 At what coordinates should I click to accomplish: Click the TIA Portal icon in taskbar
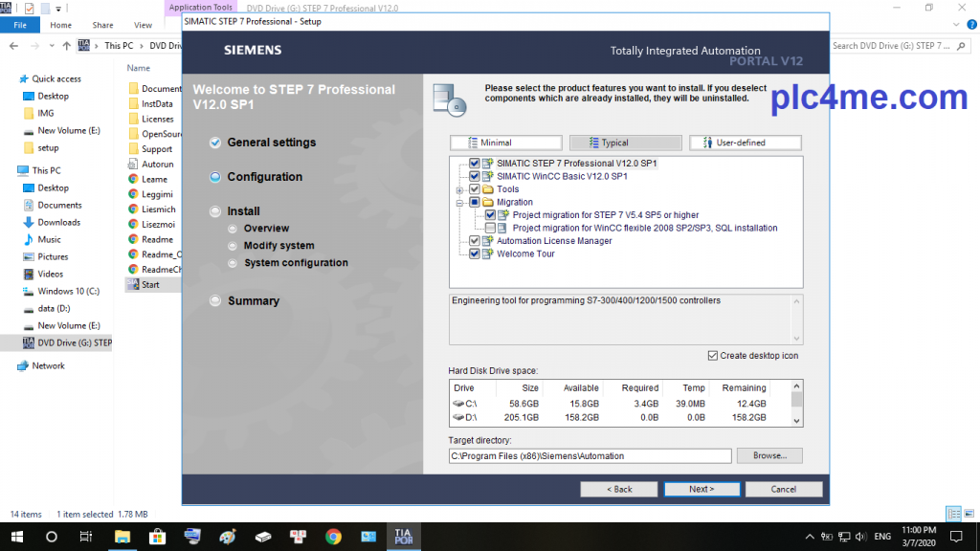(x=402, y=537)
